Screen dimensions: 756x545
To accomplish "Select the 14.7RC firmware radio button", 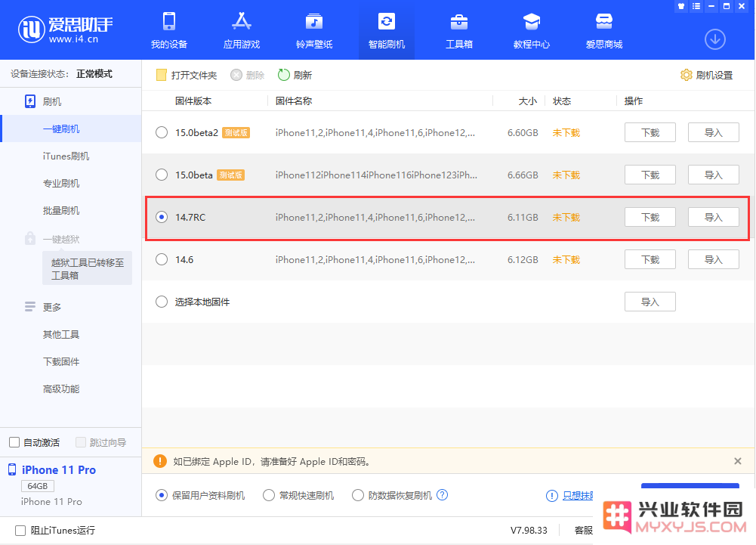I will tap(162, 217).
